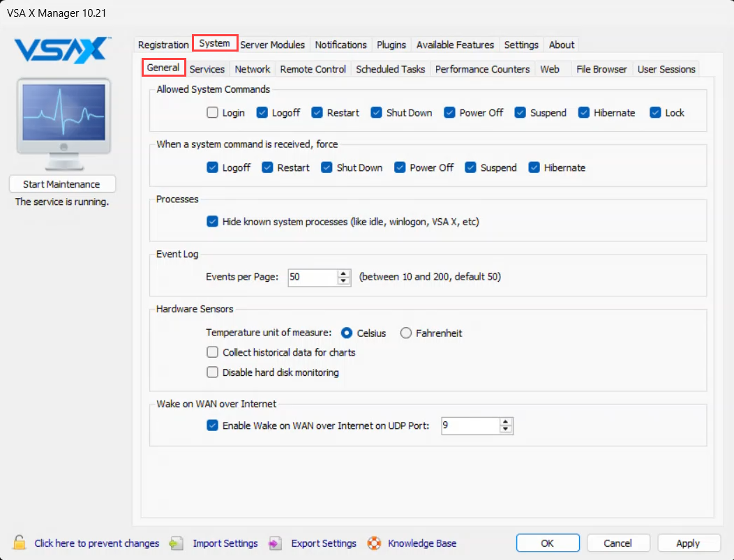Image resolution: width=734 pixels, height=560 pixels.
Task: Toggle Suspend under Allowed System Commands
Action: (520, 112)
